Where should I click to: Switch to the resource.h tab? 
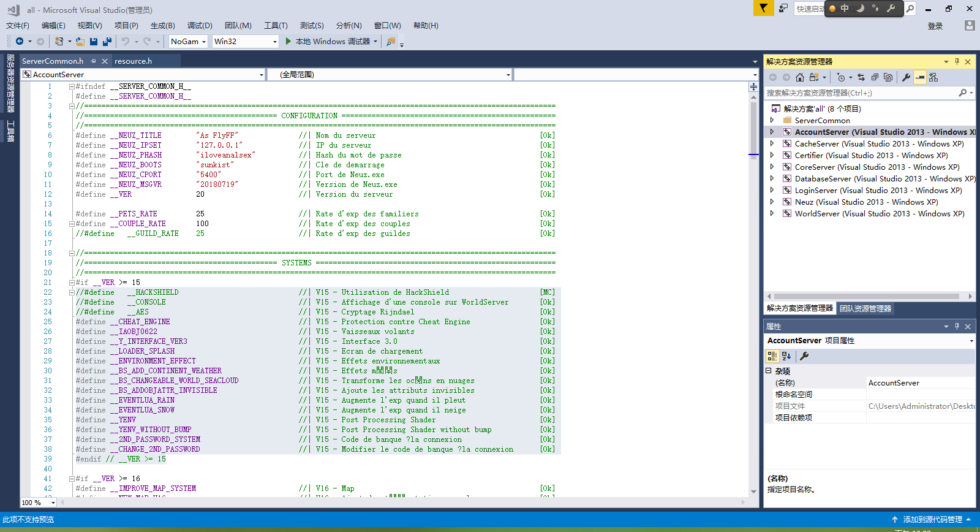[133, 61]
